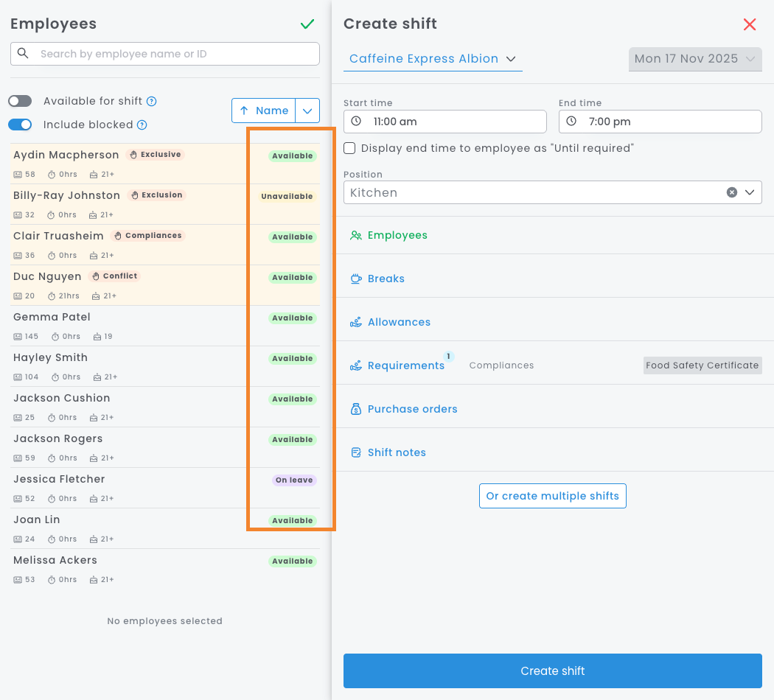Open the Allowances section
The height and width of the screenshot is (700, 774).
[399, 322]
